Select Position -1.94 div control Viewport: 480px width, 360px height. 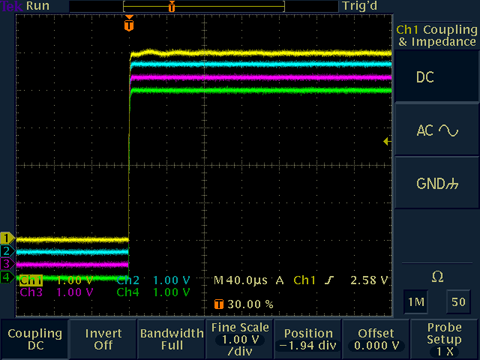(308, 339)
